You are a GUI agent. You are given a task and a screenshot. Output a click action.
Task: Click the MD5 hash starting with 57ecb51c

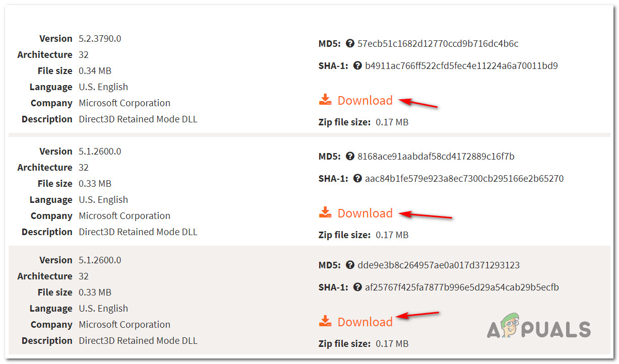pyautogui.click(x=438, y=44)
